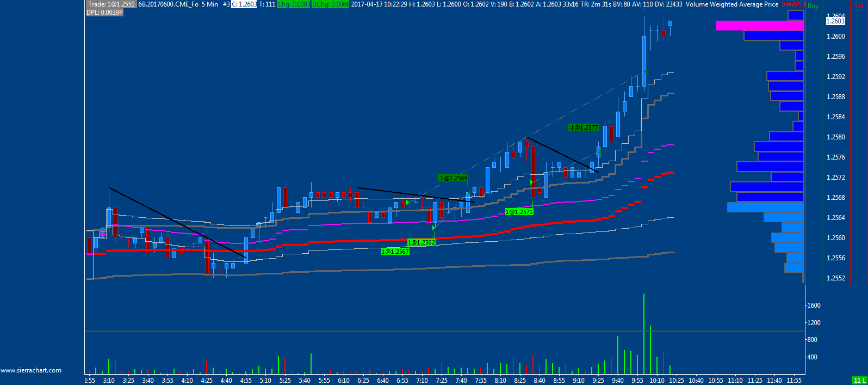The width and height of the screenshot is (868, 385).
Task: Click the 6B.20170600.CME_Fo symbol text
Action: click(169, 4)
